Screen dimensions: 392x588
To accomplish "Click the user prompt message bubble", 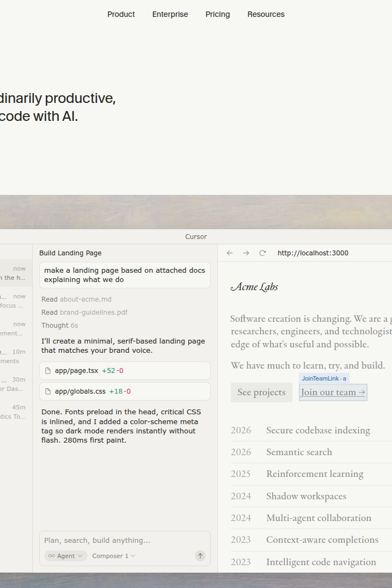I will 125,275.
